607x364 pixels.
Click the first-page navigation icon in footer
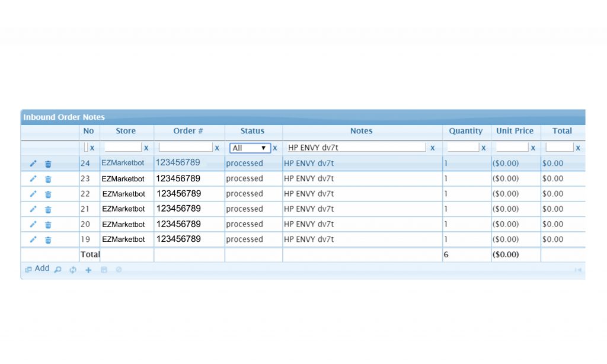(578, 270)
